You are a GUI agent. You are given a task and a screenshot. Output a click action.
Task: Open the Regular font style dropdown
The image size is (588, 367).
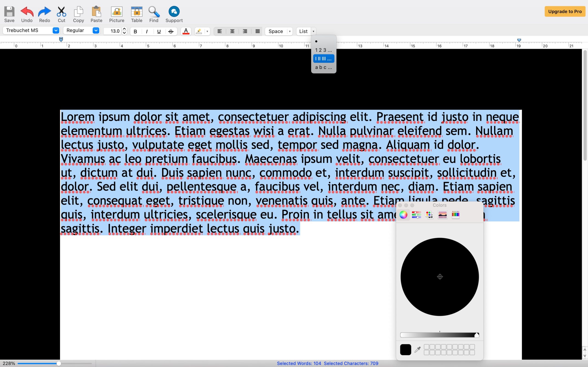[x=96, y=30]
